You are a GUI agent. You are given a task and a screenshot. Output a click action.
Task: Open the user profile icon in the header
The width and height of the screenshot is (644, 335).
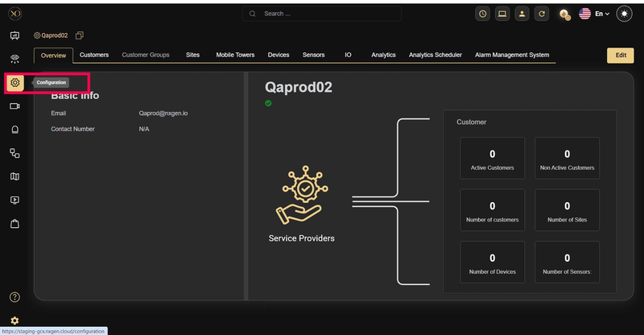(522, 14)
